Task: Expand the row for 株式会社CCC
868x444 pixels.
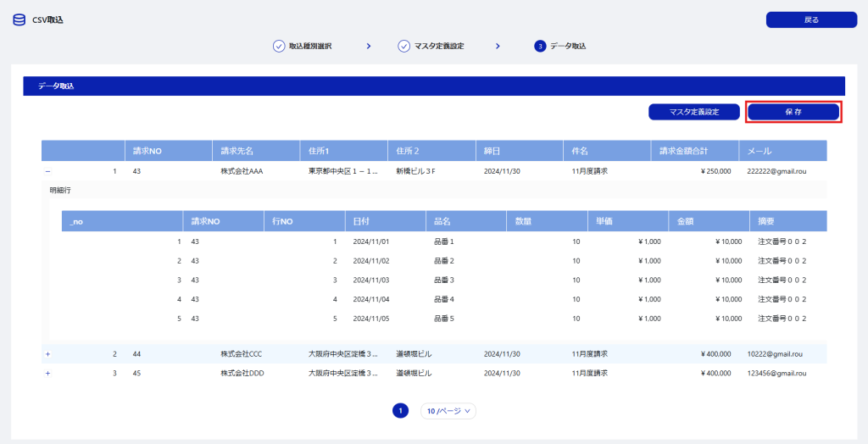Action: [x=47, y=353]
